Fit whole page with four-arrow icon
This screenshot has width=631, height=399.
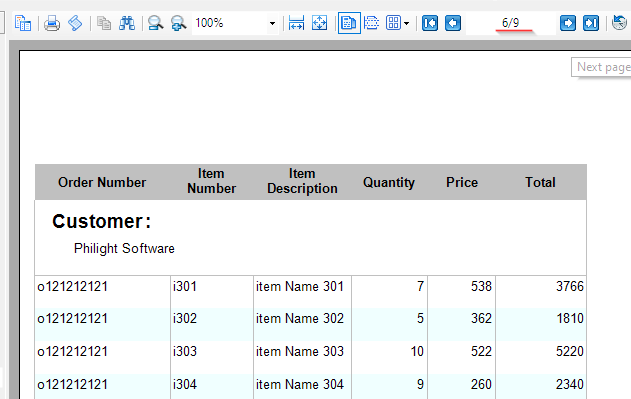click(320, 23)
